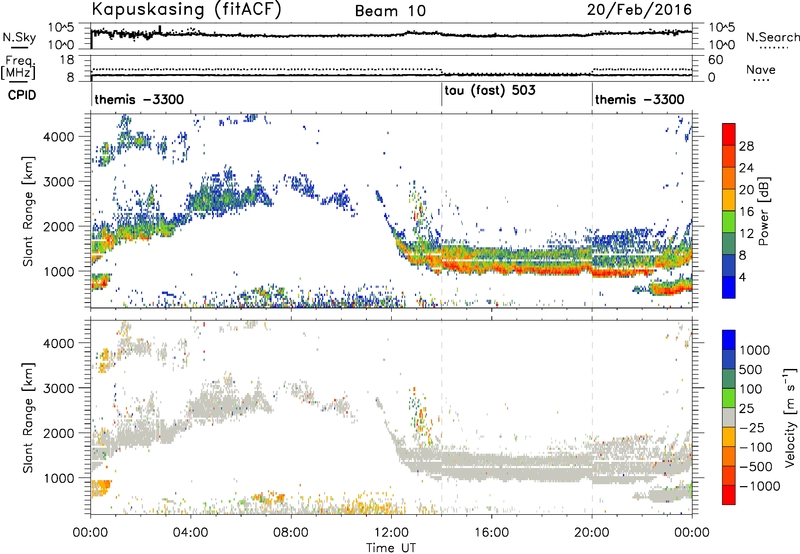Click the '12:00' time tick label

coord(391,533)
